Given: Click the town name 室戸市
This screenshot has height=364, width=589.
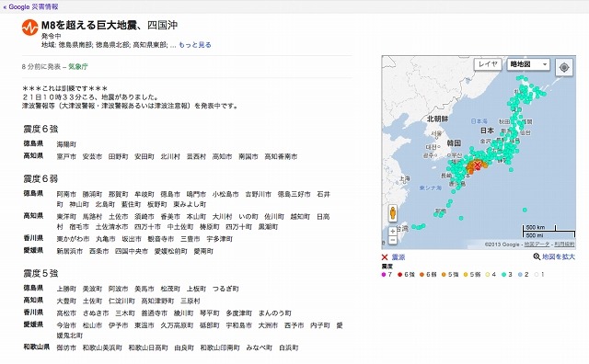Looking at the screenshot, I should pos(66,156).
